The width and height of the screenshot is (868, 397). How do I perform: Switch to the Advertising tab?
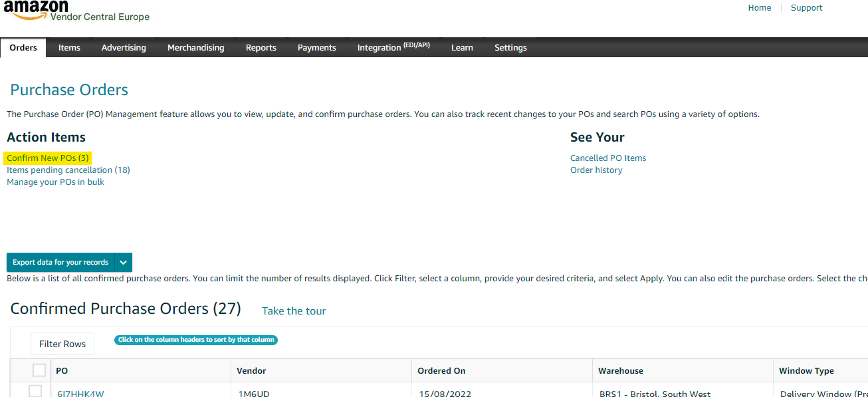coord(124,48)
